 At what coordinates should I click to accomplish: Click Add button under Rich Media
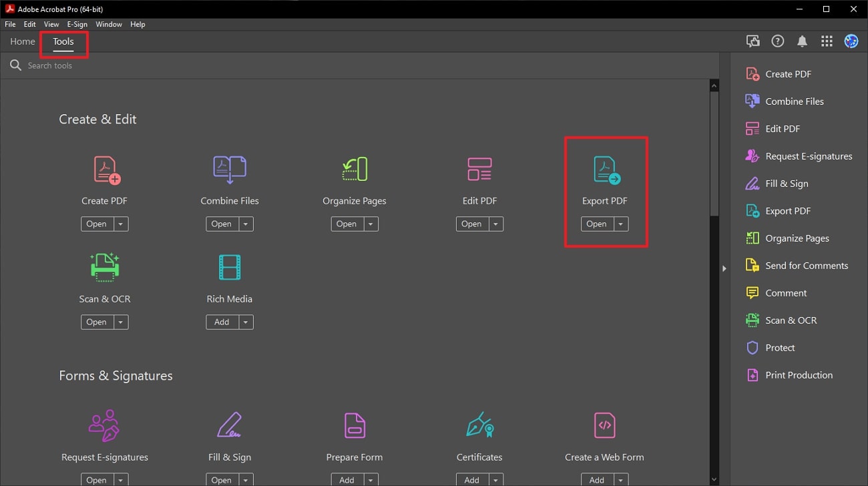click(222, 322)
